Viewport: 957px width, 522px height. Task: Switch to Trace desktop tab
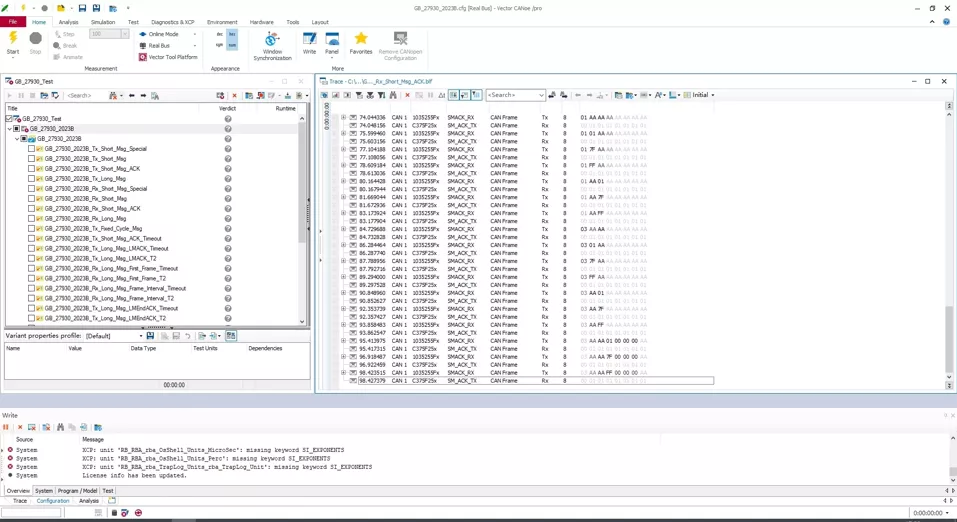coord(20,501)
